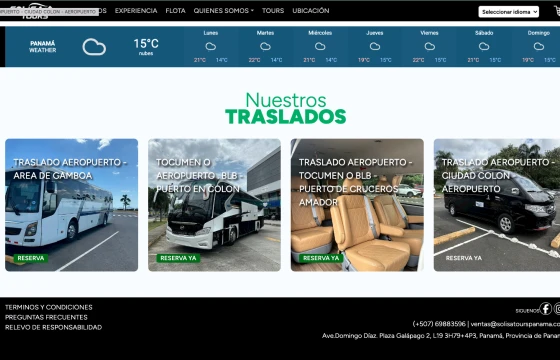Click the Viernes forecast cloud icon
Screen dimensions: 560x360
pos(429,46)
